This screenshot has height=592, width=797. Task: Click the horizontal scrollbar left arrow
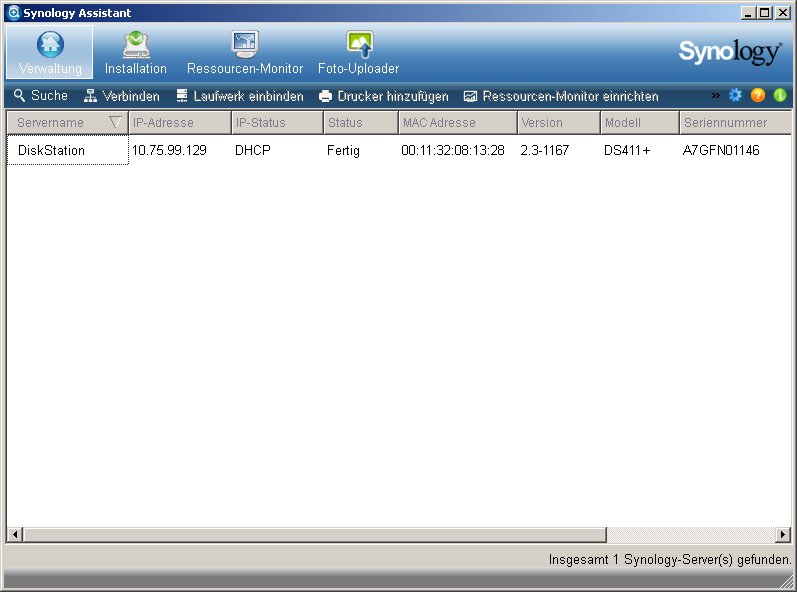[15, 535]
